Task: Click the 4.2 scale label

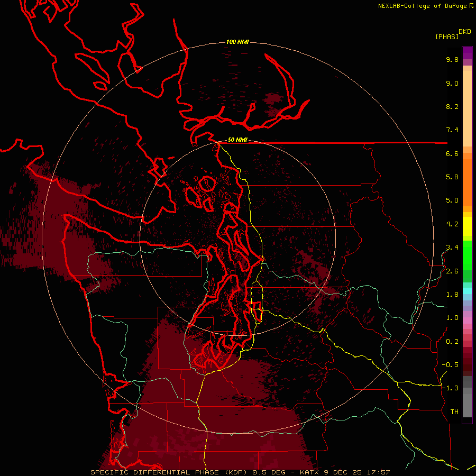Action: [x=452, y=224]
